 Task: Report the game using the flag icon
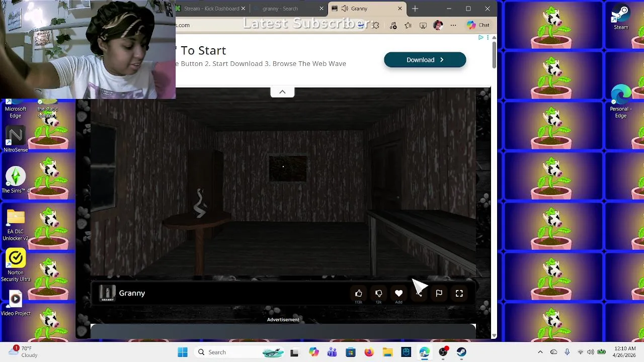[x=439, y=293]
